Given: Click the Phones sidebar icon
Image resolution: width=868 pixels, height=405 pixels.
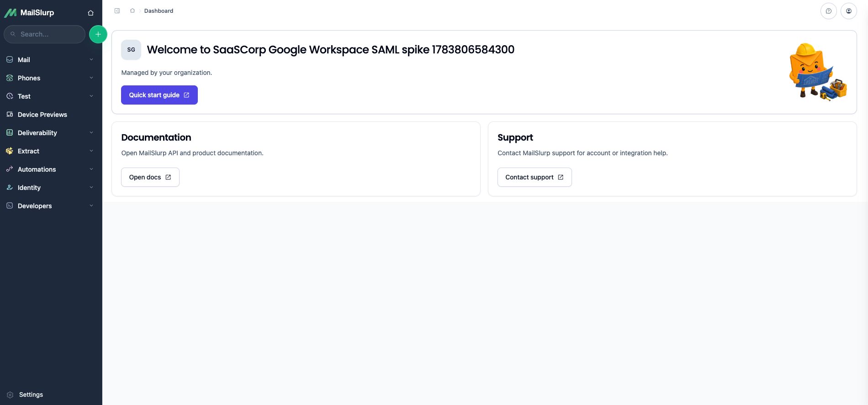Looking at the screenshot, I should [x=10, y=78].
